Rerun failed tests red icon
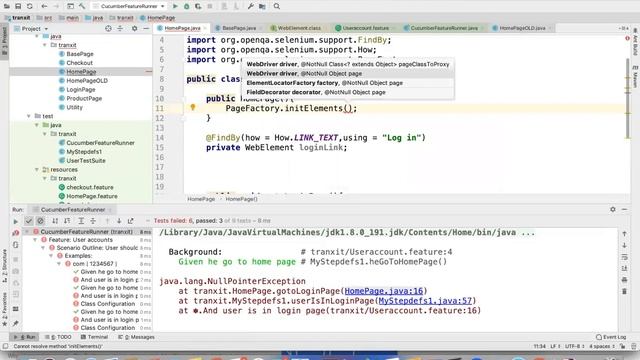640x360 pixels. pyautogui.click(x=16, y=233)
